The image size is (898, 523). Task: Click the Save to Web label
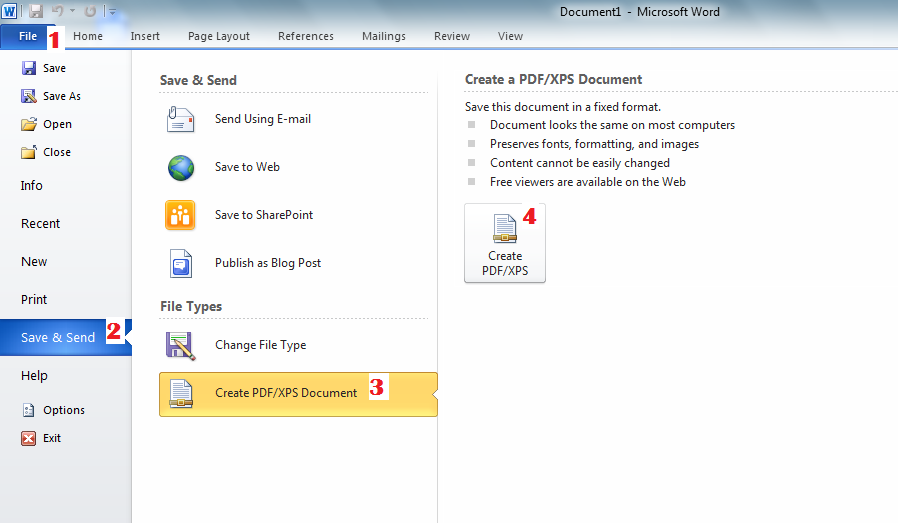pos(247,167)
